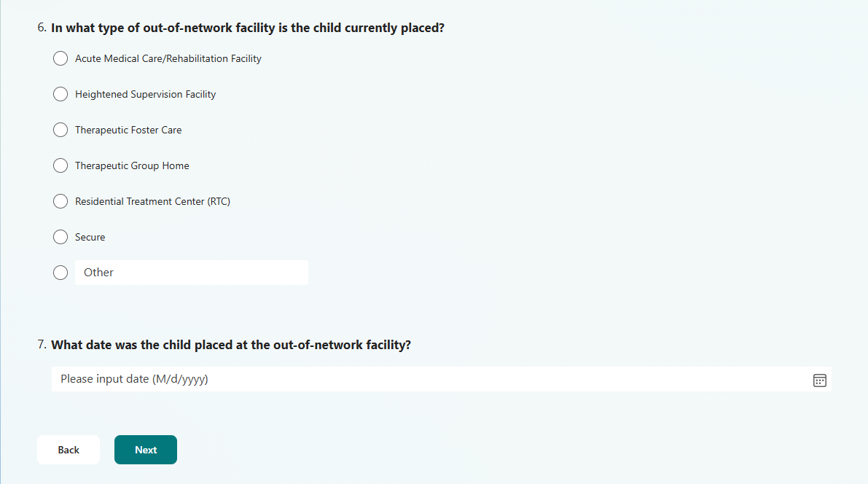
Task: Click the question 7 placement date heading
Action: coord(231,345)
